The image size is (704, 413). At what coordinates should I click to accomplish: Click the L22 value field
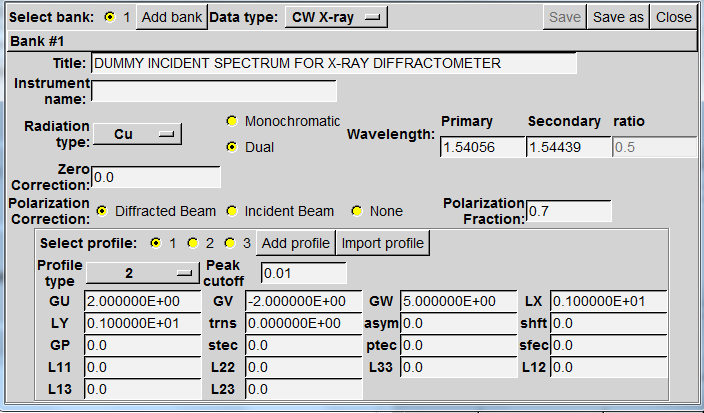point(304,367)
